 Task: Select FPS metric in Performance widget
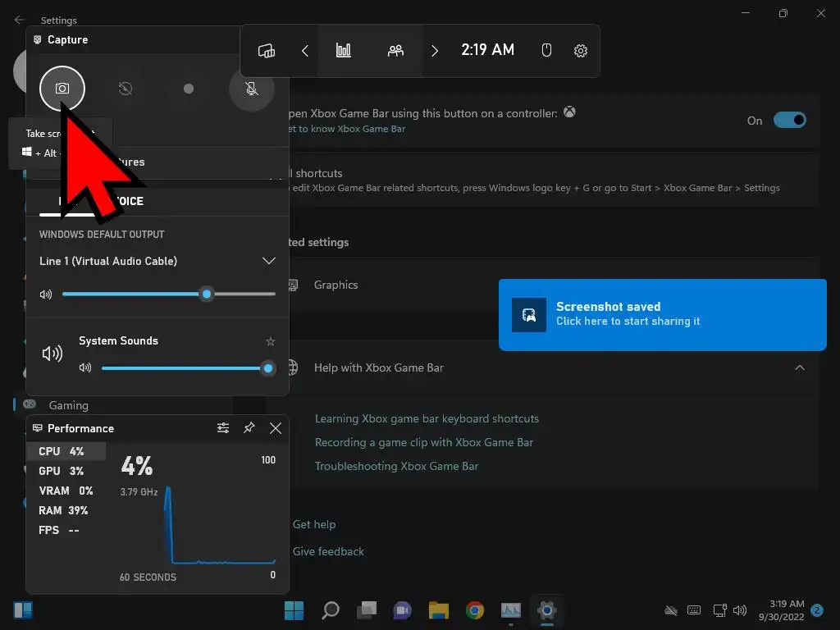[66, 530]
